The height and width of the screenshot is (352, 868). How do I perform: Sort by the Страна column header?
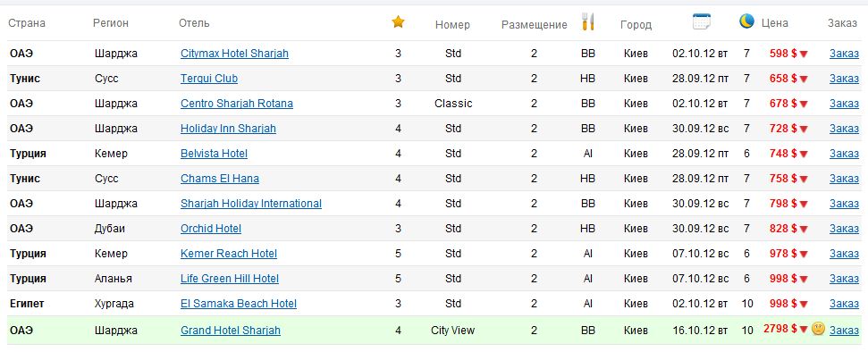(x=27, y=23)
